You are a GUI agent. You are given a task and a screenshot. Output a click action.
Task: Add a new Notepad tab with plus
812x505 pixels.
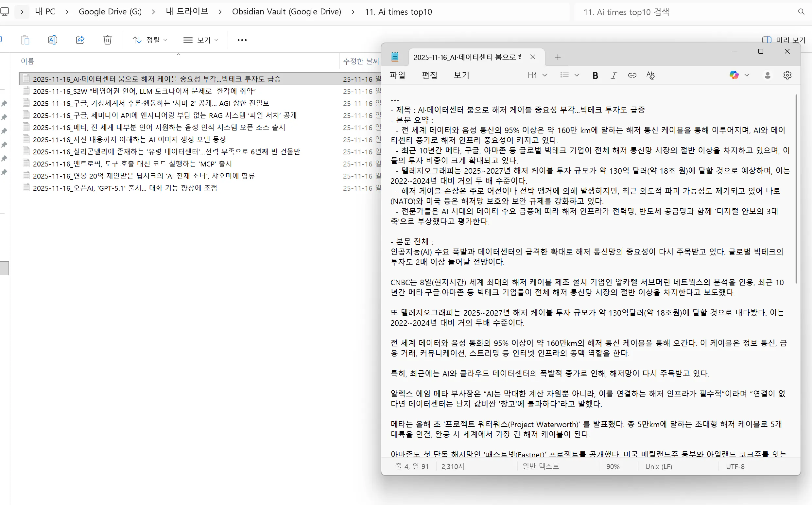558,57
